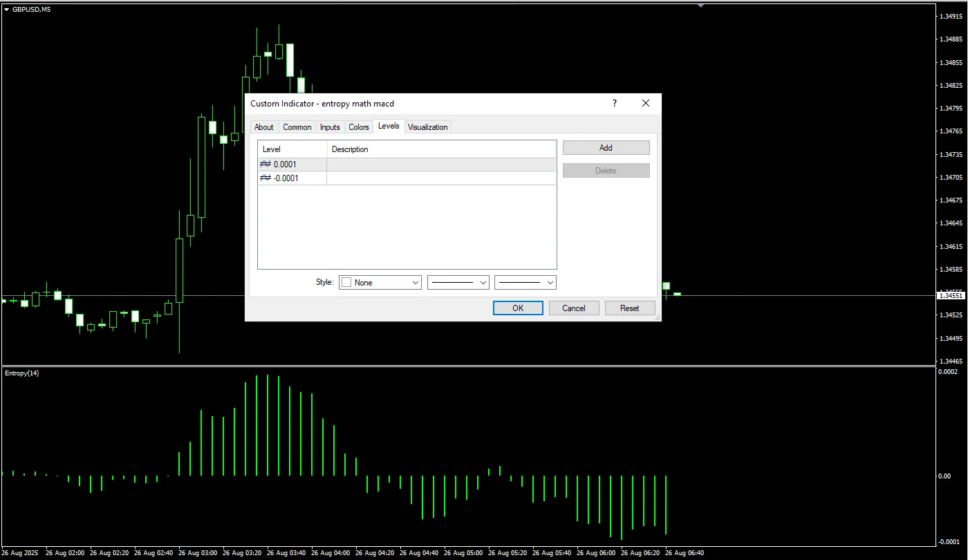Viewport: 968px width, 560px height.
Task: Click the GBPUSD,M5 chart menu arrow
Action: pyautogui.click(x=6, y=9)
